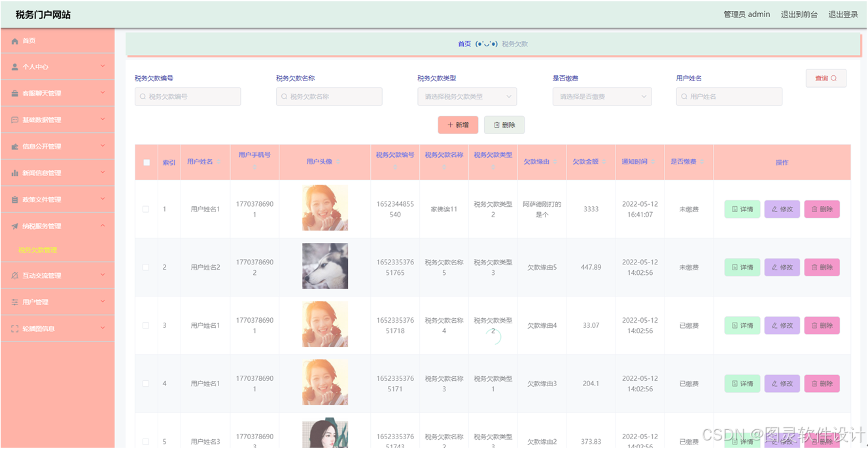Click into the 税务欠款名称 search field
Image resolution: width=868 pixels, height=449 pixels.
click(x=329, y=97)
